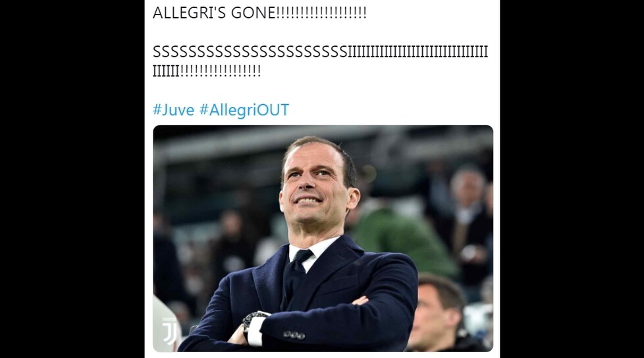Open the attached coach photo
The width and height of the screenshot is (644, 358).
click(x=323, y=239)
